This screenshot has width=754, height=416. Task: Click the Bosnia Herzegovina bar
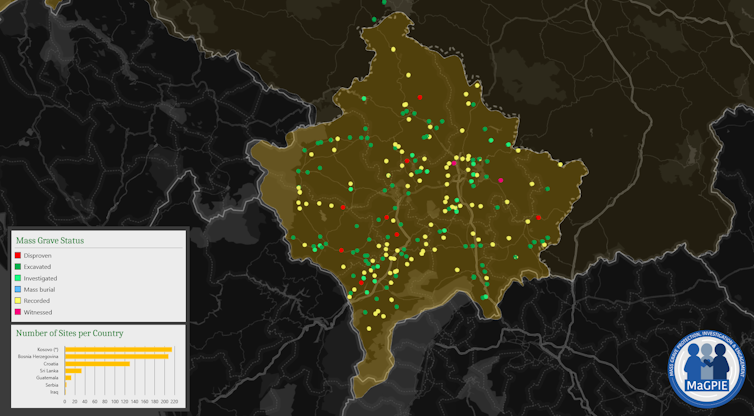[x=116, y=356]
